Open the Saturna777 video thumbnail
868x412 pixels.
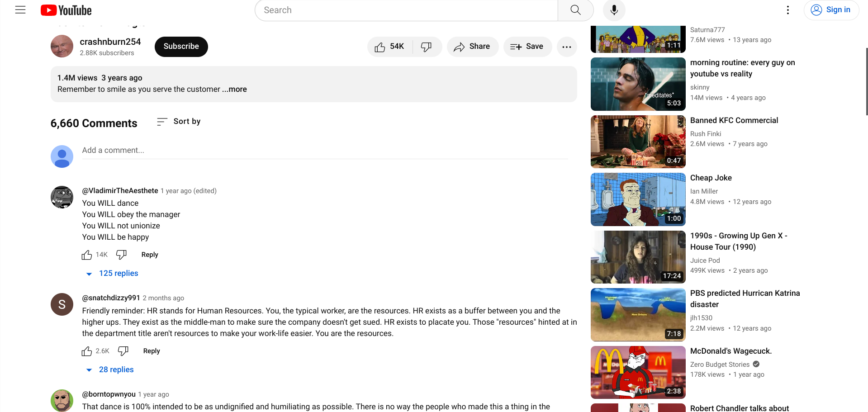(x=638, y=39)
